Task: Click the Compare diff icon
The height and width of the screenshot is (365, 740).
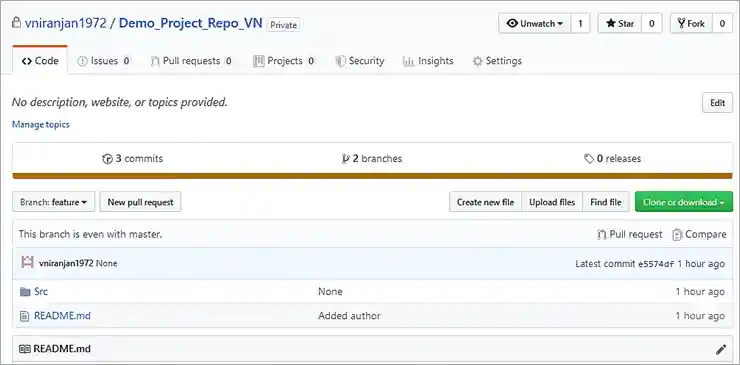Action: pyautogui.click(x=677, y=235)
